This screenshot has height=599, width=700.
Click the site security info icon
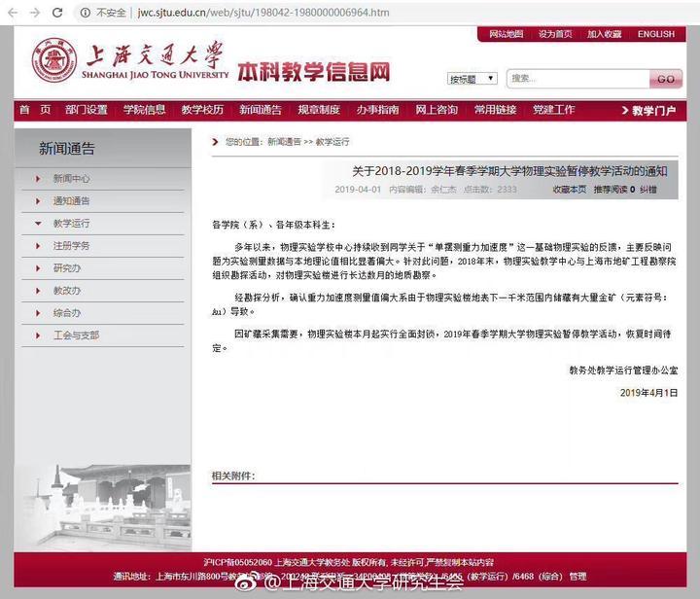[85, 13]
